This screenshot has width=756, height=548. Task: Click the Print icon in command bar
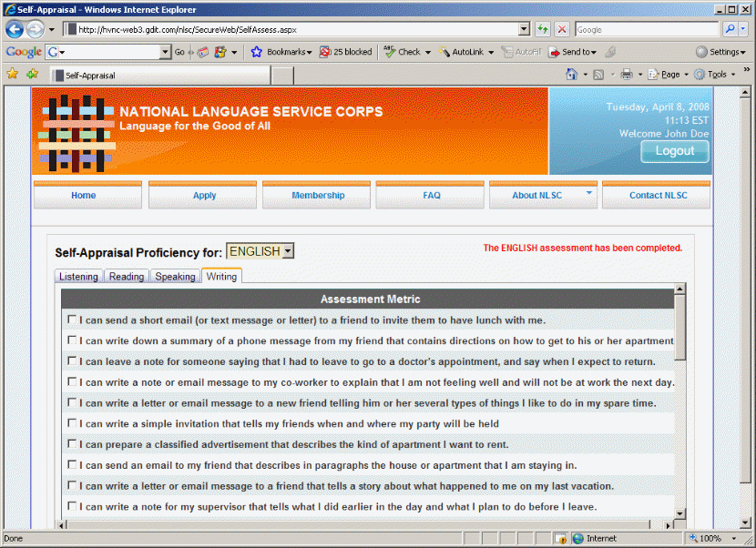[627, 75]
